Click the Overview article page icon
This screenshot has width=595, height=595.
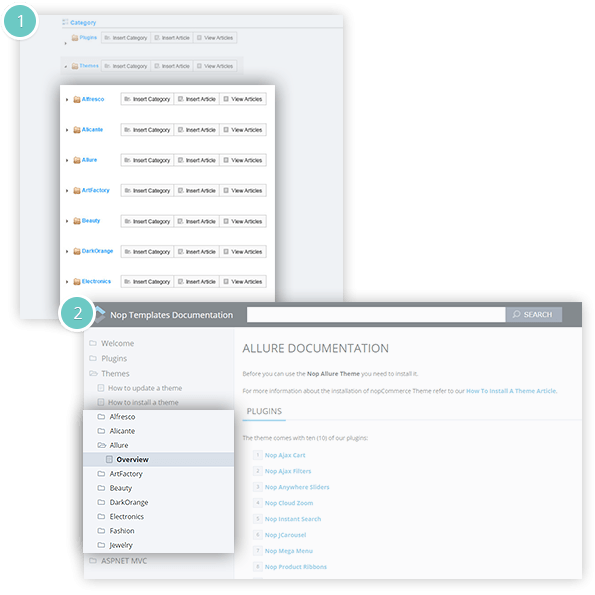pos(109,460)
